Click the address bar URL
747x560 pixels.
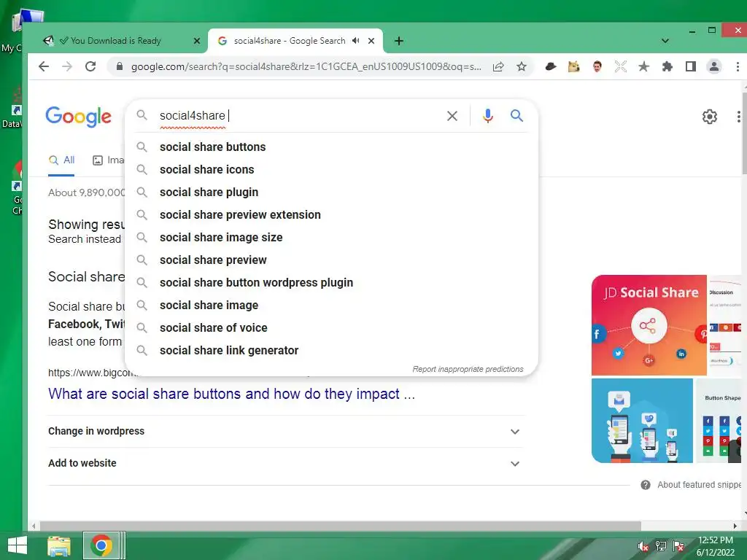(306, 66)
